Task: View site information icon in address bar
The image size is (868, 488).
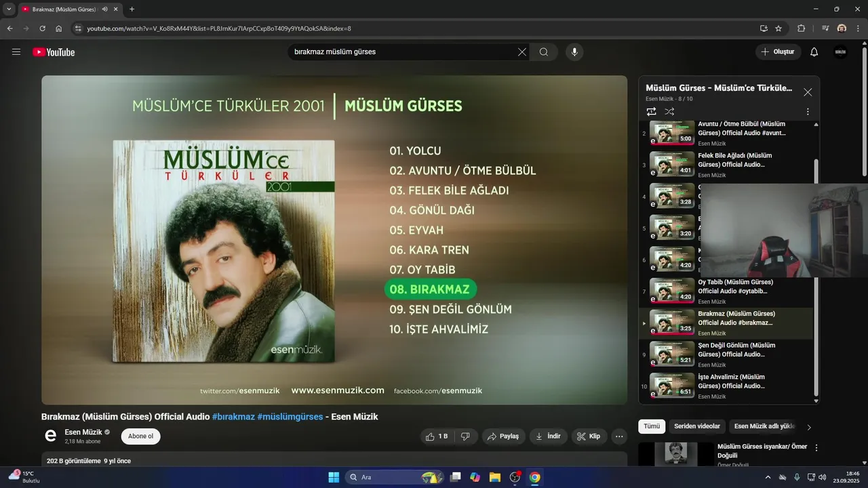Action: click(x=78, y=28)
